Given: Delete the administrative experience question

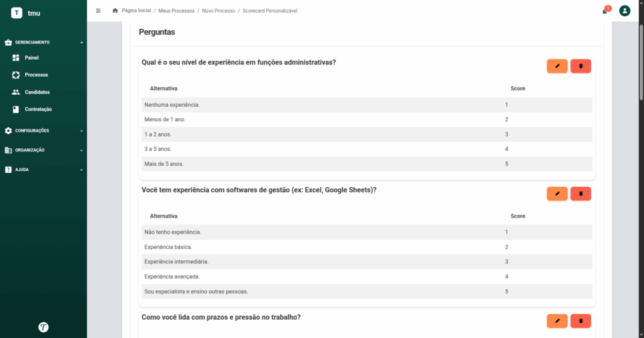Looking at the screenshot, I should pyautogui.click(x=580, y=66).
